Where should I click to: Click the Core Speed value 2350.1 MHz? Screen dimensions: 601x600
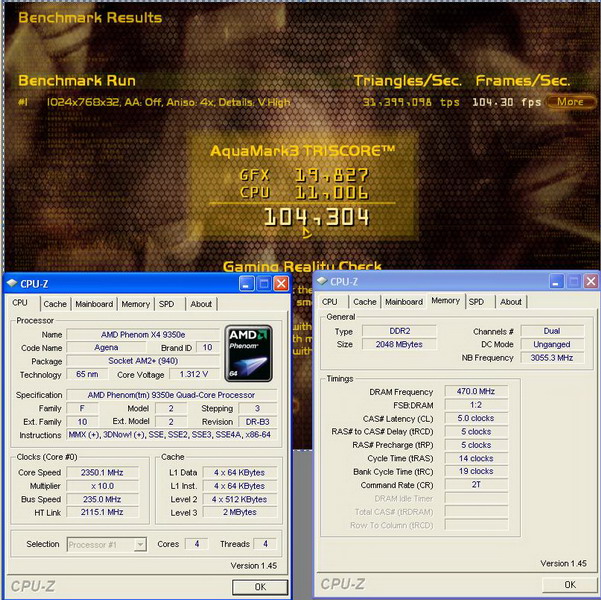(x=102, y=472)
